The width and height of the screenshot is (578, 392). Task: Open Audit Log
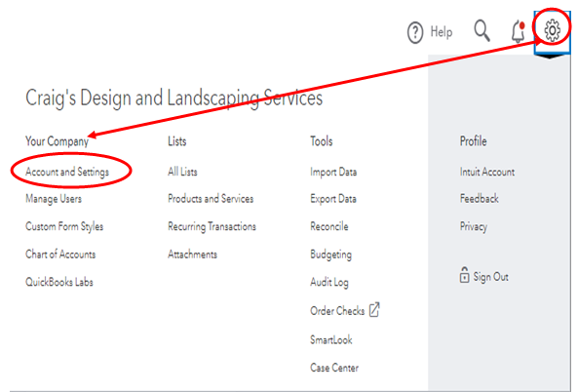coord(329,283)
